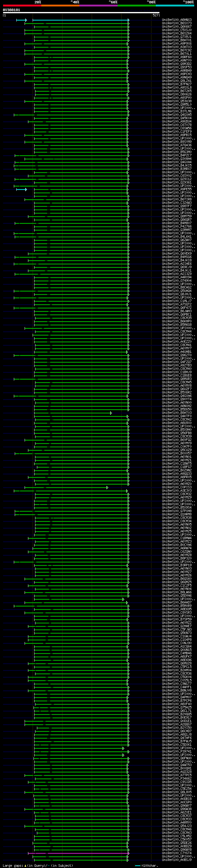The height and width of the screenshot is (868, 197).
Task: Select hit label UniRef100_B6VFQ2
Action: coord(177,440)
